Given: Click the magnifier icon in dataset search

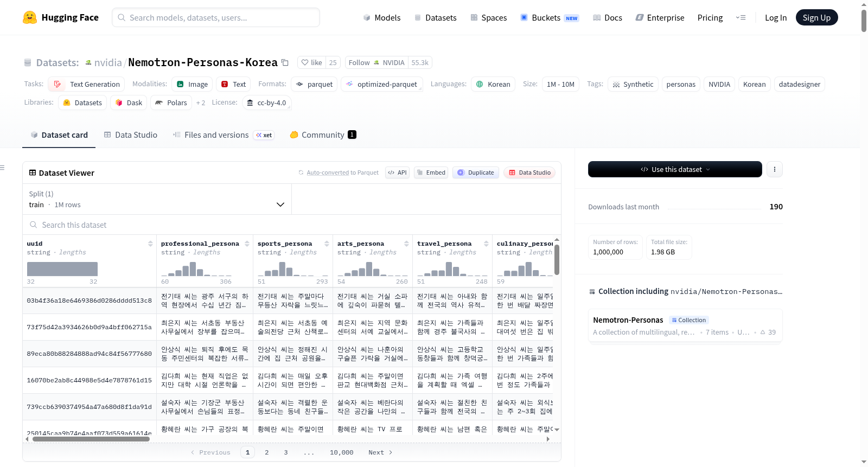Looking at the screenshot, I should (x=34, y=225).
